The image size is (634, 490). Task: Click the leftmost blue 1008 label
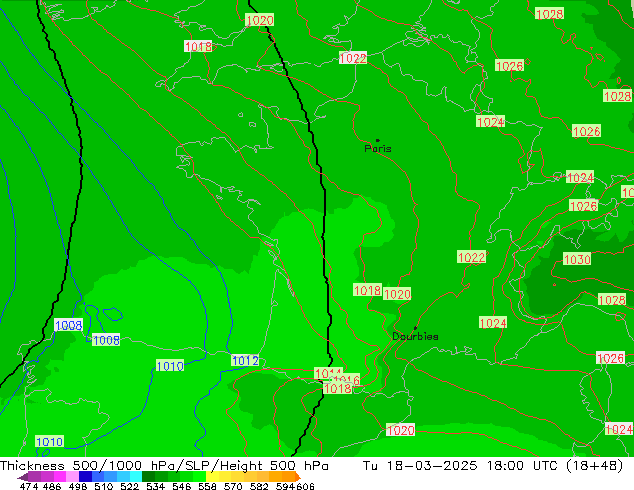pyautogui.click(x=68, y=325)
